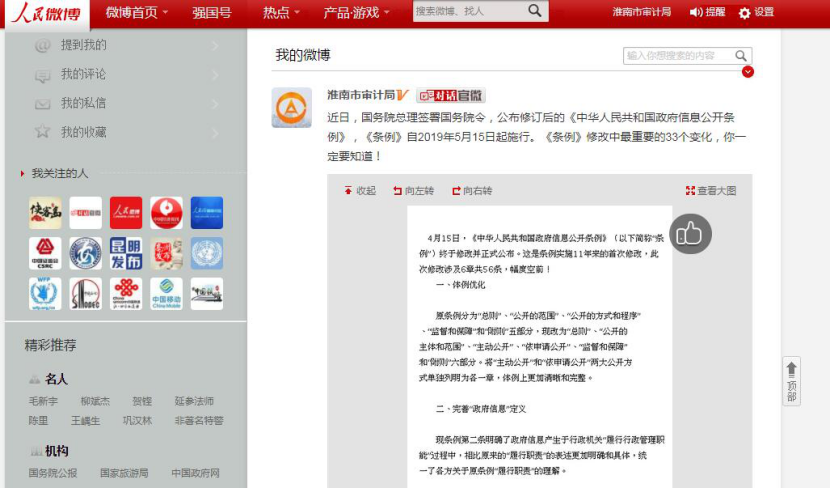Click the settings gear (设置)

pos(756,13)
